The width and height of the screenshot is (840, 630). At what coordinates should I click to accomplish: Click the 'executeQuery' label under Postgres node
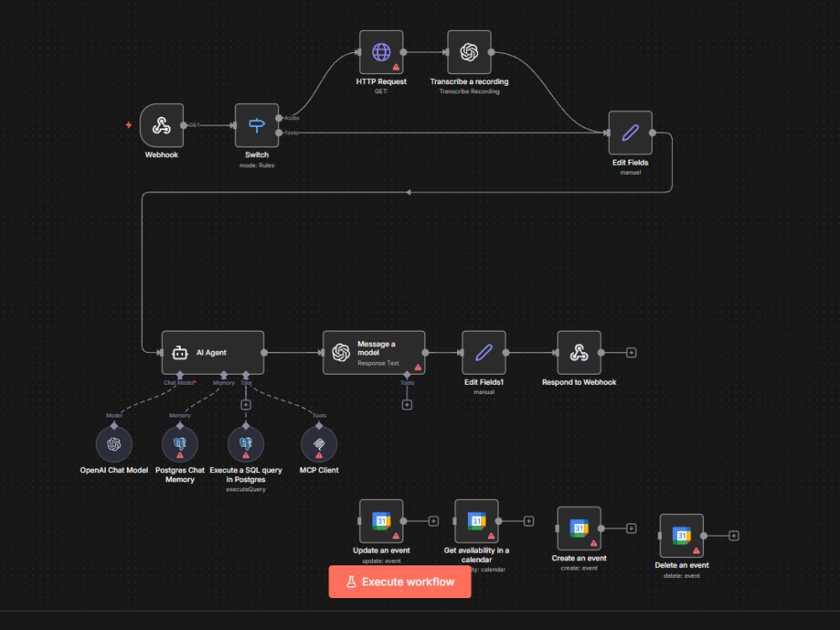coord(246,489)
